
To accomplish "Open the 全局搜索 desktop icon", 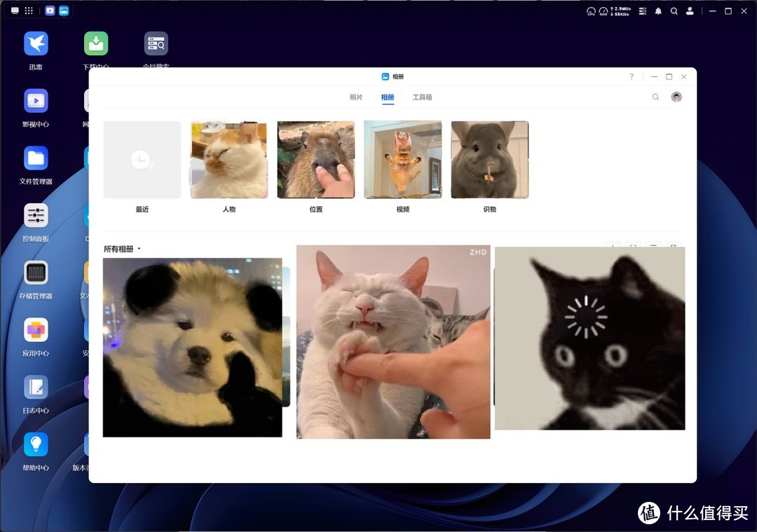I will [x=156, y=43].
